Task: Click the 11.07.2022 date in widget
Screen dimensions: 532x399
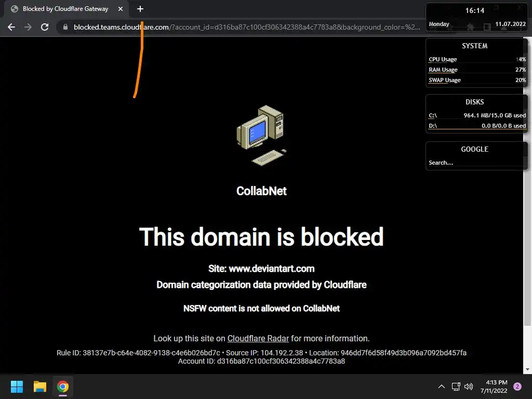Action: [x=510, y=24]
